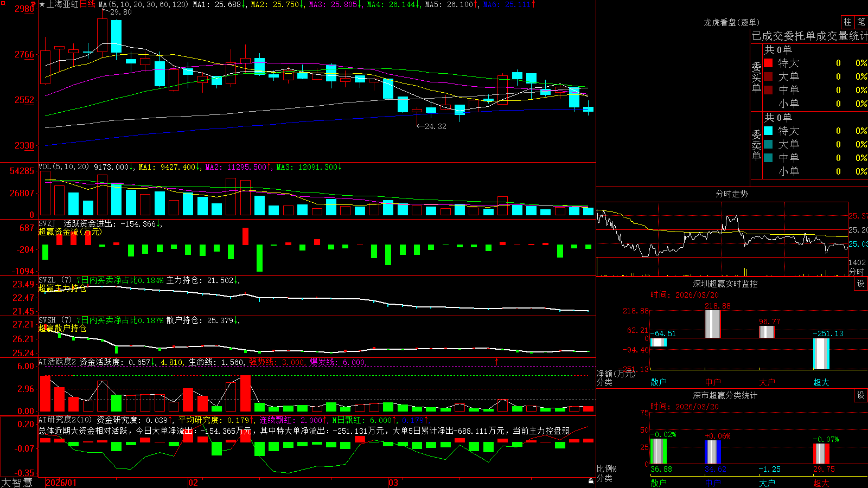Click the red arrow marker in AI活跃度 panel
This screenshot has width=868, height=488.
[496, 361]
